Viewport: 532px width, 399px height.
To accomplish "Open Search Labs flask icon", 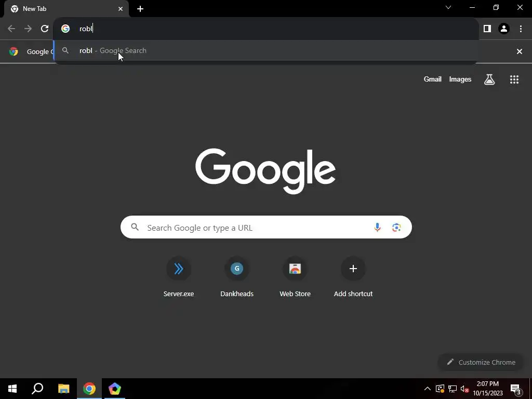I will pos(489,79).
